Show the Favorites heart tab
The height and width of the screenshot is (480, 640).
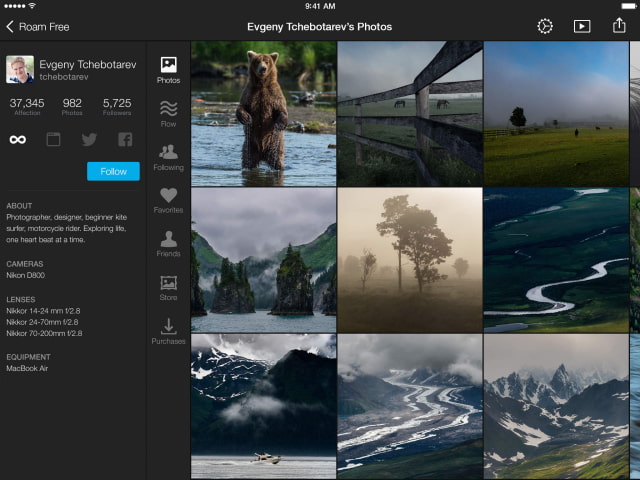tap(168, 201)
